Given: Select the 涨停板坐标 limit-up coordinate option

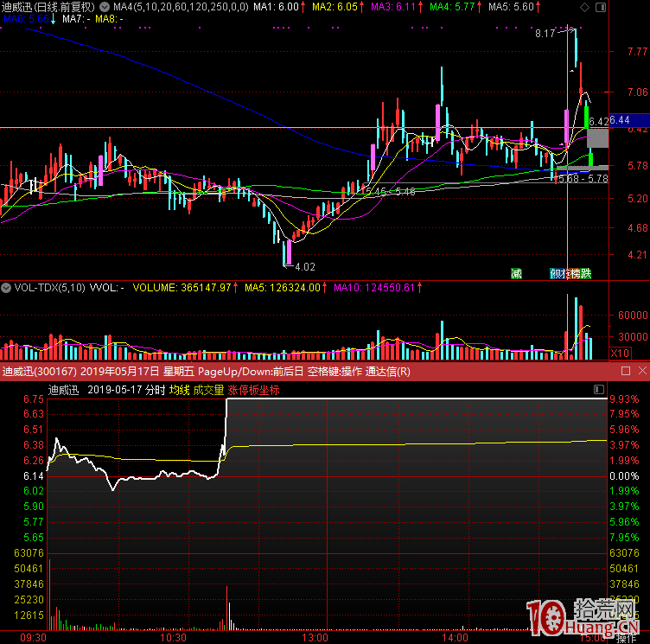Looking at the screenshot, I should point(254,390).
